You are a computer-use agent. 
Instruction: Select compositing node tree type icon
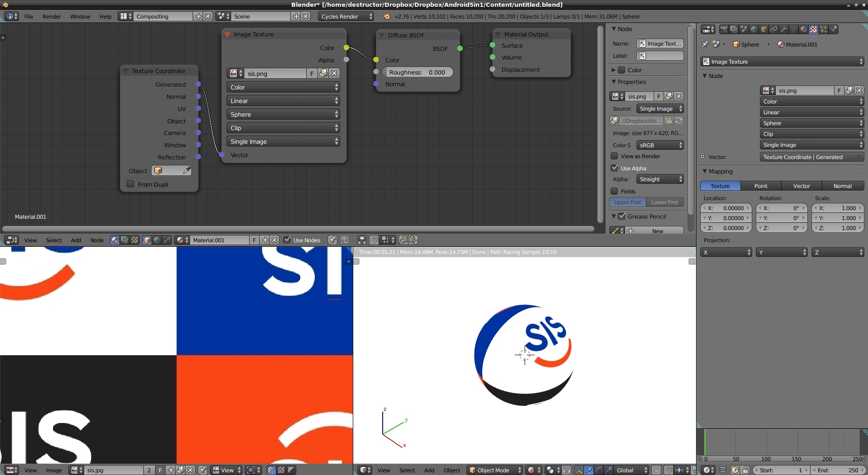(124, 240)
